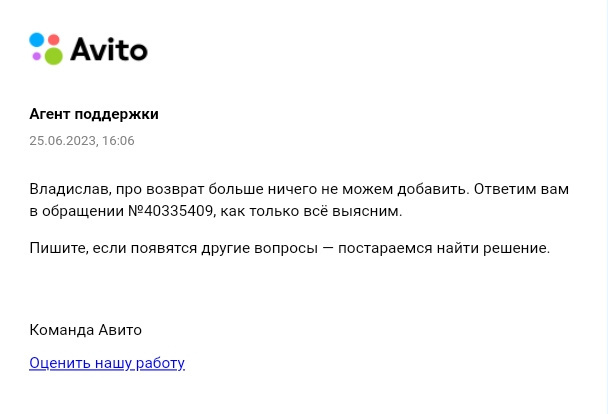Click the 'Команда Авито' signature
608x414 pixels.
tap(86, 330)
